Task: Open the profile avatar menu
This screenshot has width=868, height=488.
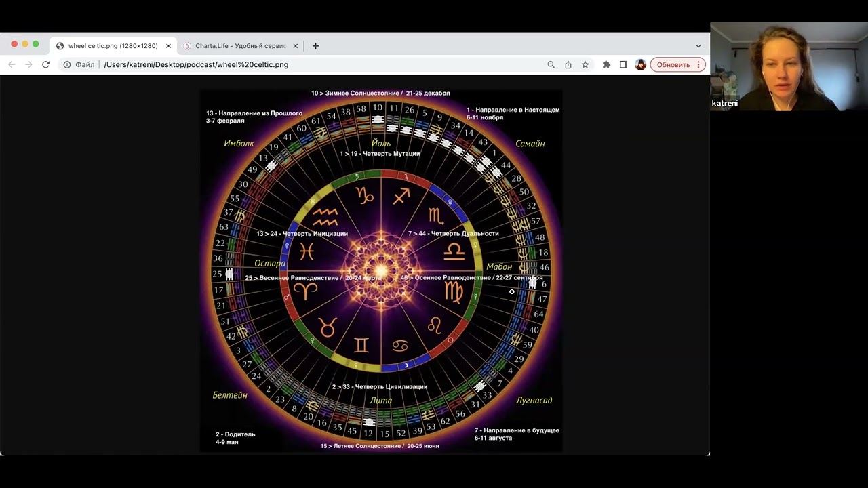Action: coord(640,64)
